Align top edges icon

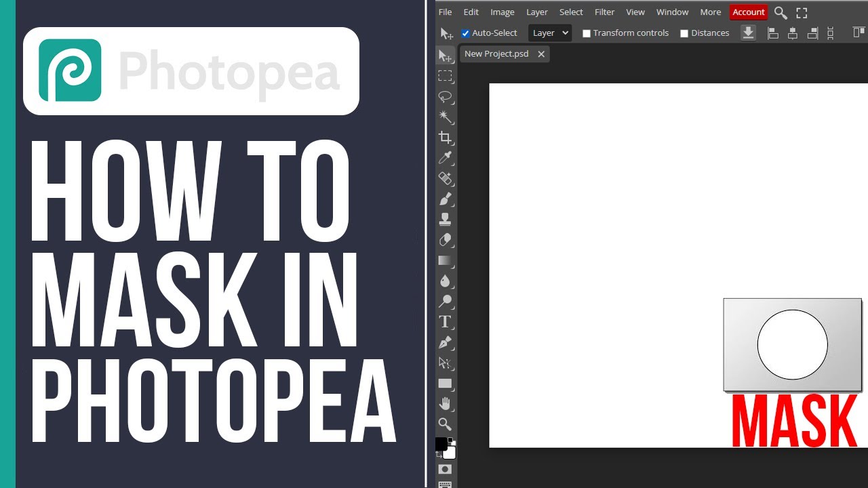[858, 33]
